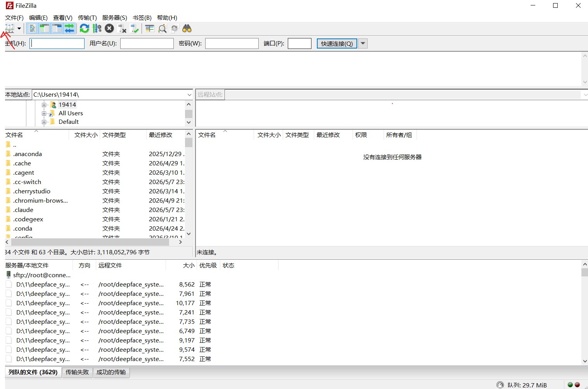The width and height of the screenshot is (588, 389).
Task: Open the quick connect history dropdown
Action: pos(363,43)
